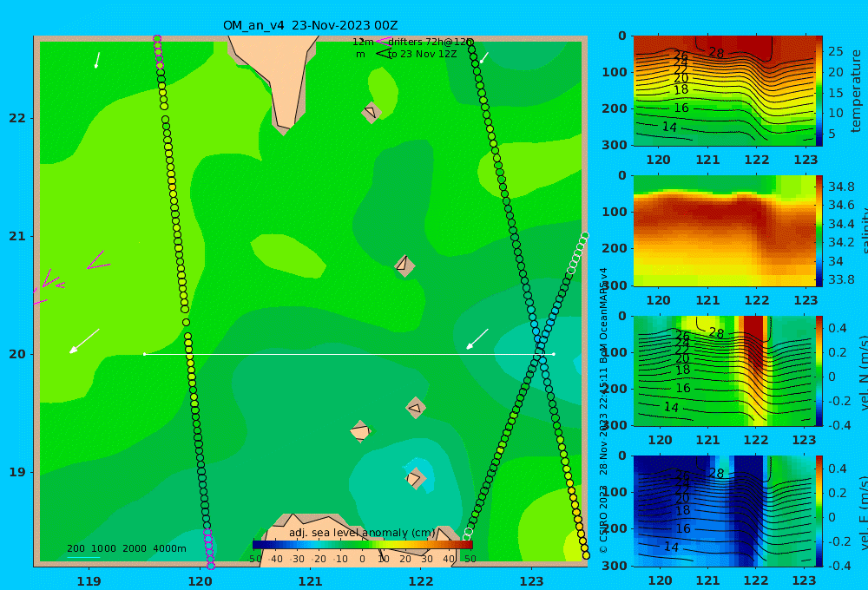Click the '34.8' tick on salinity color bar
Screen dimensions: 868x590
841,187
